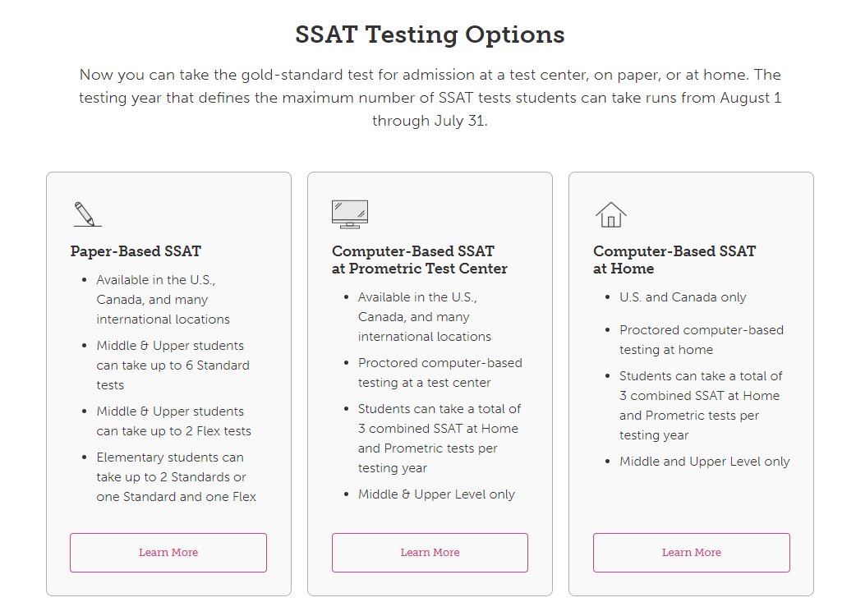Click the U.S. and Canada only bullet
The height and width of the screenshot is (616, 856).
(683, 297)
